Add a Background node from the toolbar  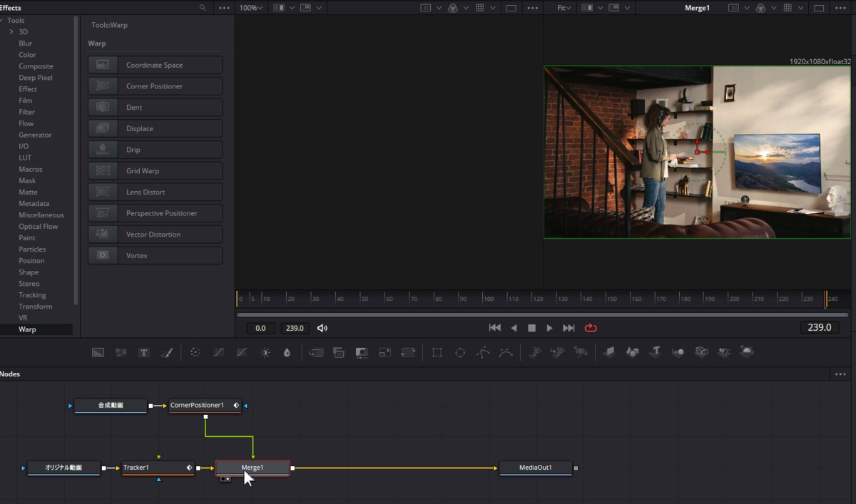tap(98, 352)
